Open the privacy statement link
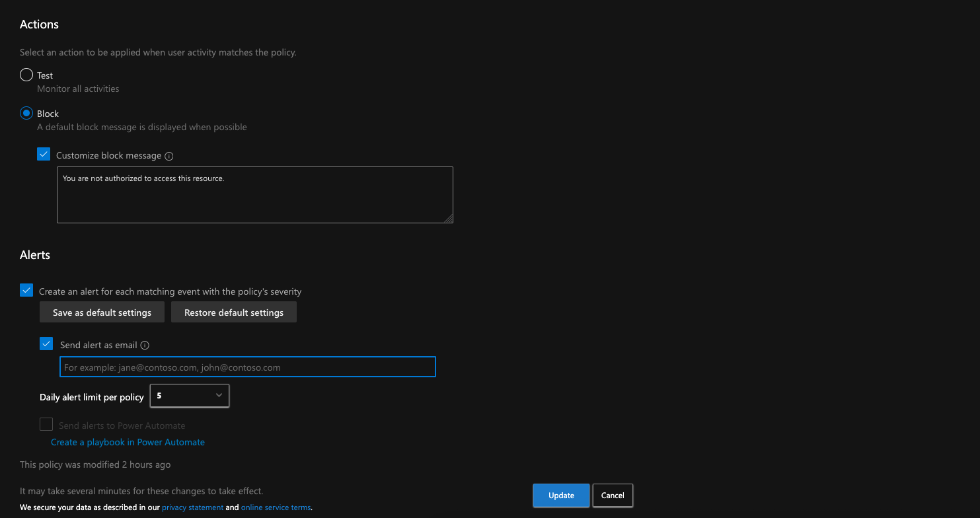 coord(192,507)
